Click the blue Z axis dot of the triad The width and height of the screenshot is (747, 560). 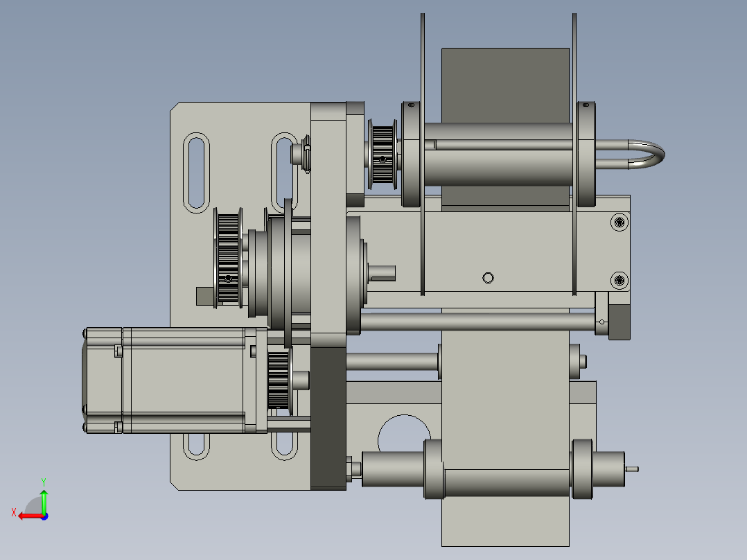click(45, 516)
